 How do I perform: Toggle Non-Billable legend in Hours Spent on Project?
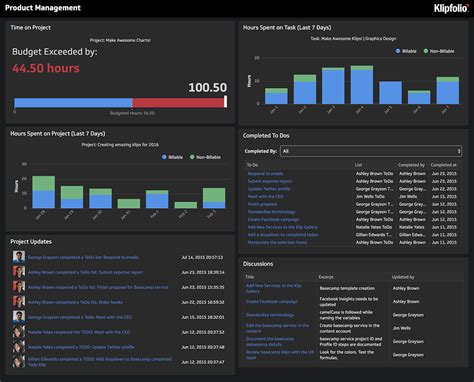click(205, 157)
